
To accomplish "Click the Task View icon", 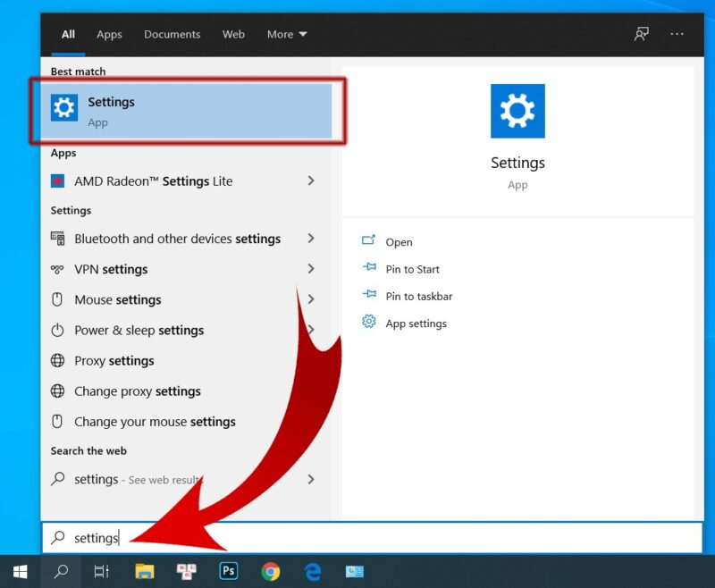I will [102, 571].
